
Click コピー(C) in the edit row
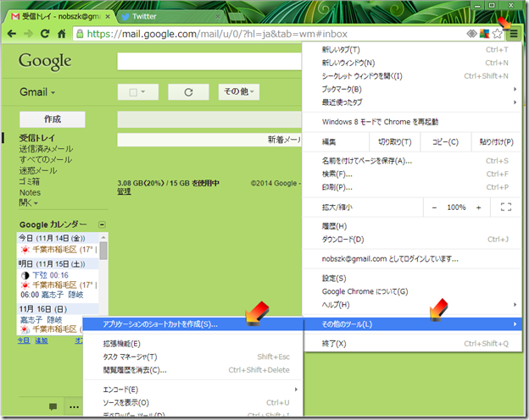click(x=445, y=142)
